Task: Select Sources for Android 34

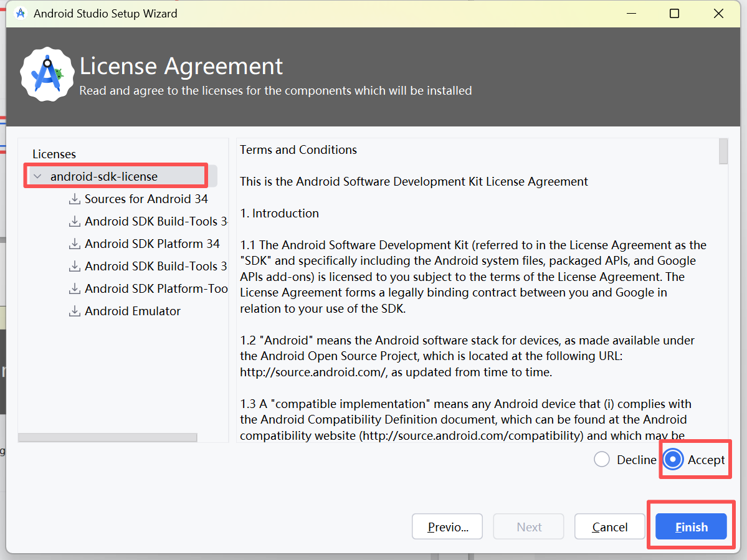Action: (x=146, y=199)
